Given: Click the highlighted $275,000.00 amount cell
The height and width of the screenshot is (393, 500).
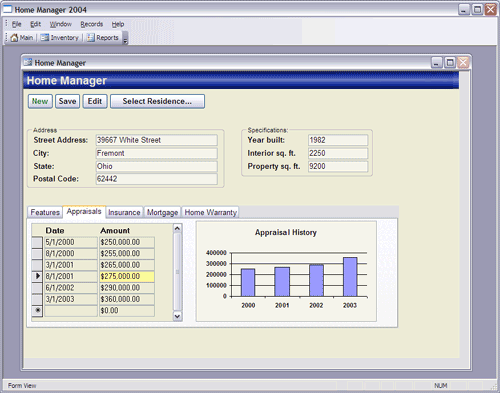Looking at the screenshot, I should click(127, 276).
